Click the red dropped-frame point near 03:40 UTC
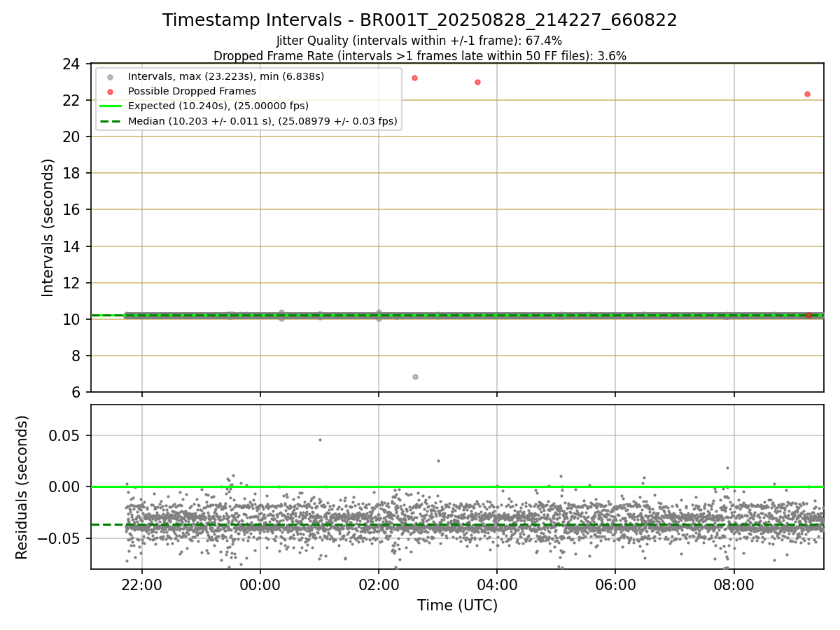The height and width of the screenshot is (630, 840). pyautogui.click(x=477, y=82)
